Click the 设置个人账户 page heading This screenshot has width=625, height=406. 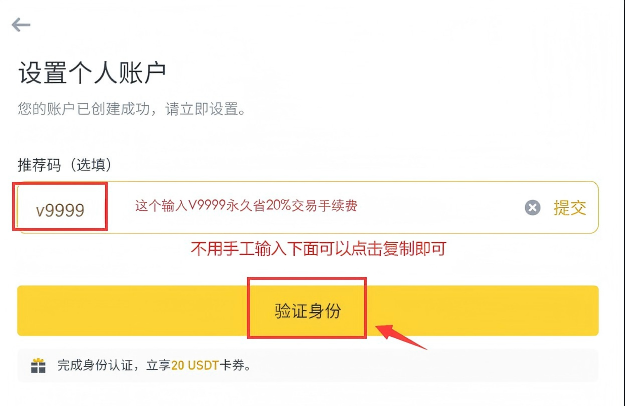(x=92, y=73)
